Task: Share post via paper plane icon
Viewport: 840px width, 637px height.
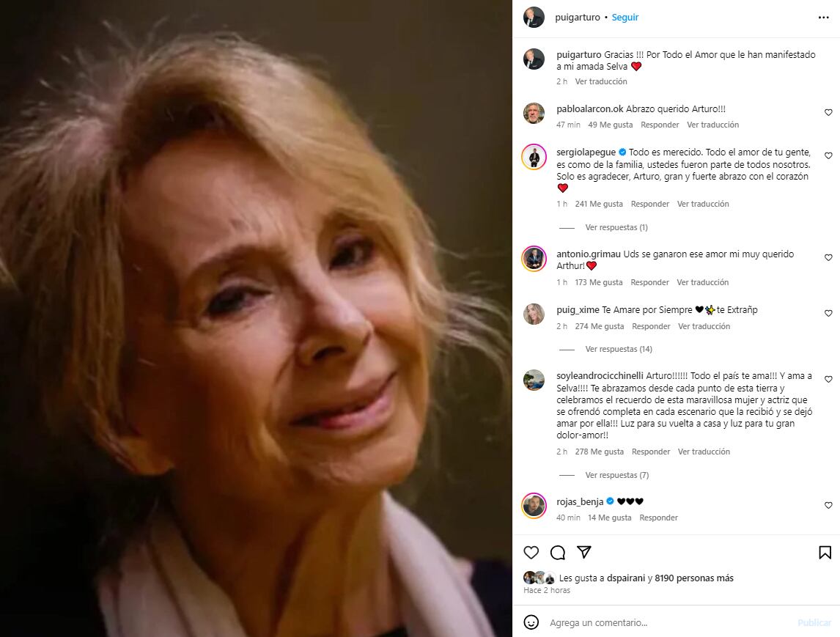Action: point(584,552)
